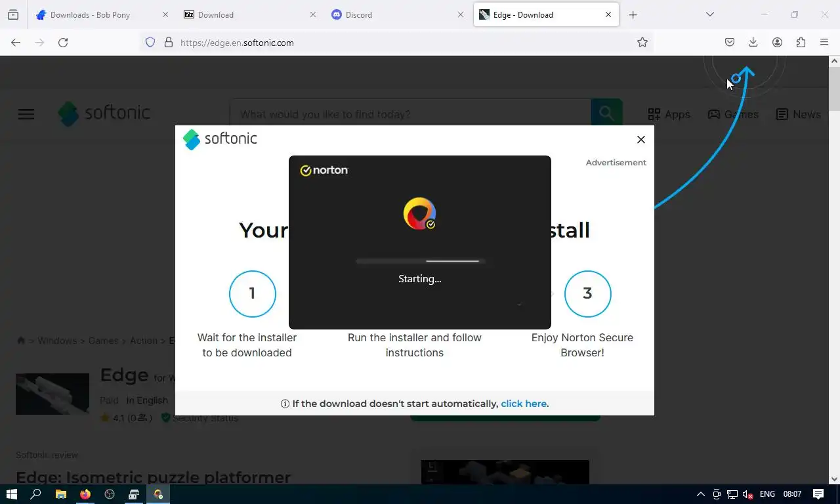
Task: Open the taskbar clock 08:07
Action: pos(792,494)
